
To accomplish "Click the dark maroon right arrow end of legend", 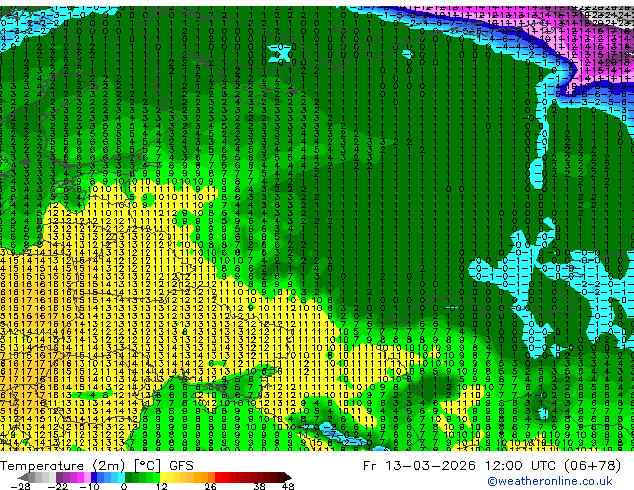I will pos(288,477).
